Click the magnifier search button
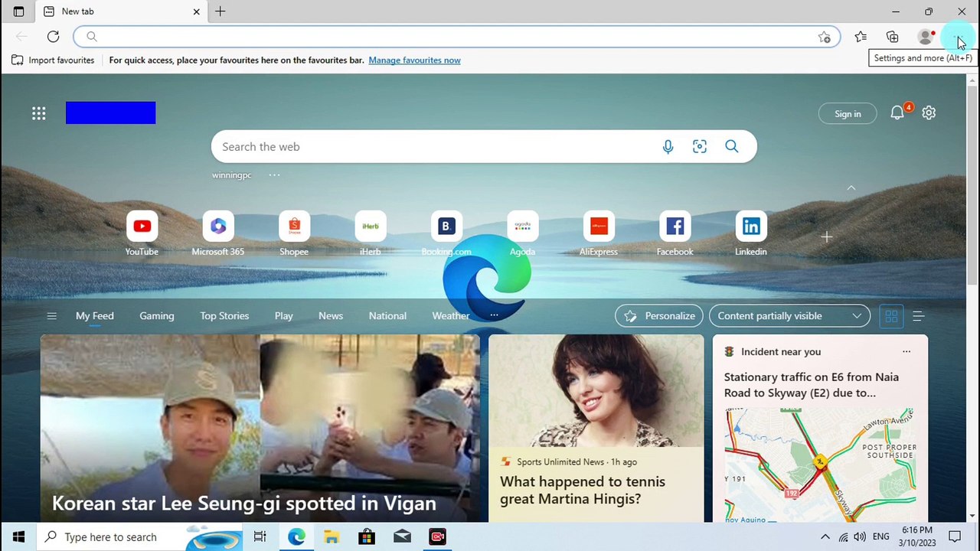The image size is (980, 551). (x=732, y=146)
